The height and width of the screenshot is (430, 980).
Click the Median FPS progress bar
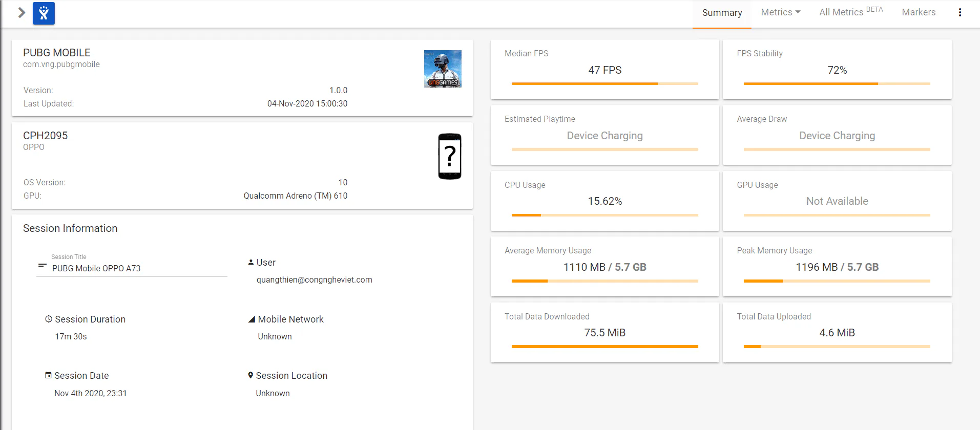[x=604, y=83]
